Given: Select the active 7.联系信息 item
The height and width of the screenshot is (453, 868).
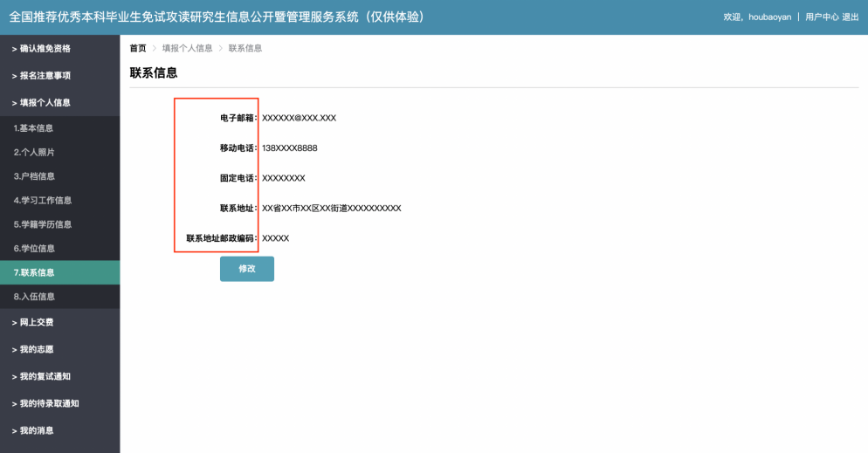Looking at the screenshot, I should [x=59, y=272].
